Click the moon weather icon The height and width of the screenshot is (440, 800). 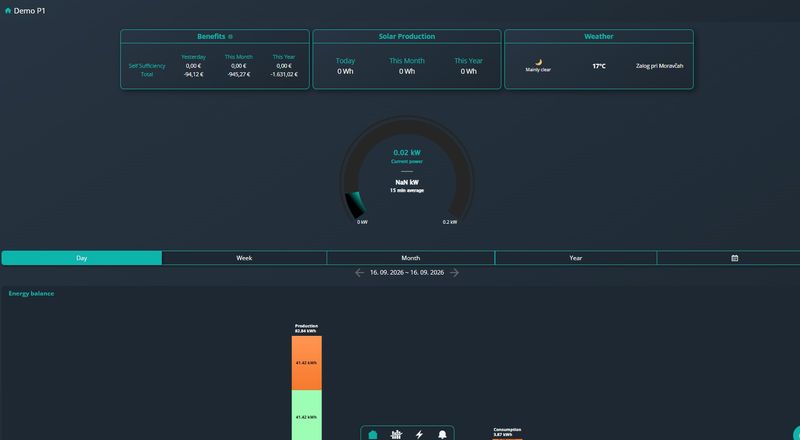coord(538,62)
